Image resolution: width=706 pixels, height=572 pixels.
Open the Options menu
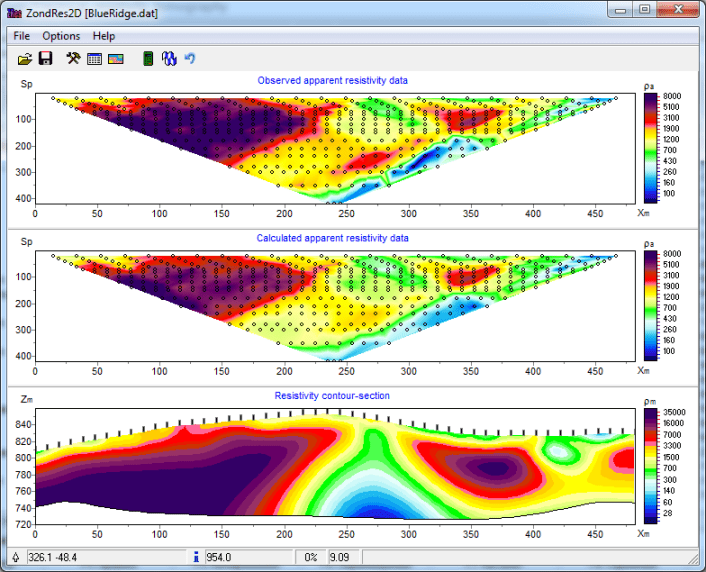(x=61, y=36)
